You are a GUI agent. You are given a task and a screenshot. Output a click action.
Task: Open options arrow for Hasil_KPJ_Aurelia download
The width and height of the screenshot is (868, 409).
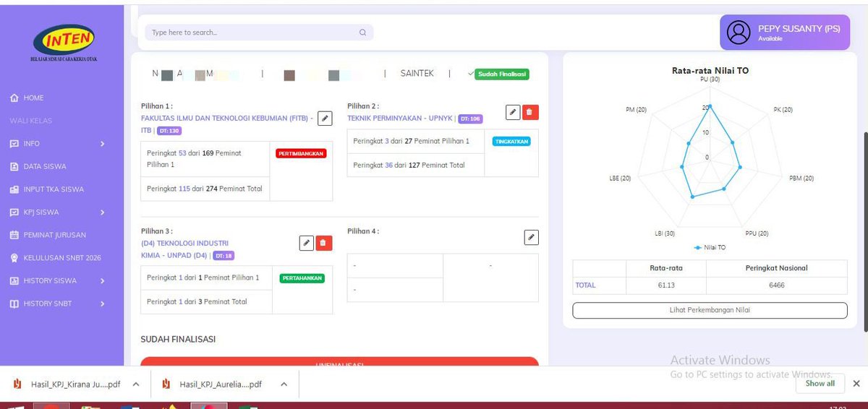coord(284,384)
